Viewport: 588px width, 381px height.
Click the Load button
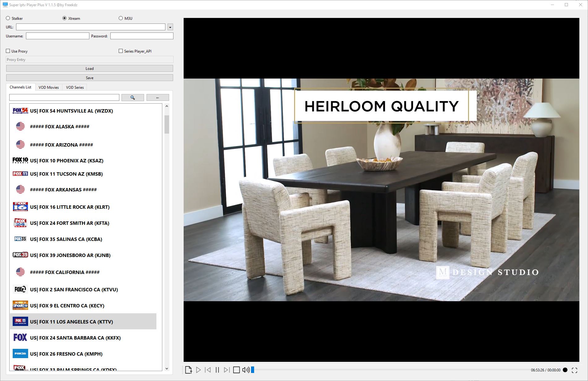coord(90,68)
